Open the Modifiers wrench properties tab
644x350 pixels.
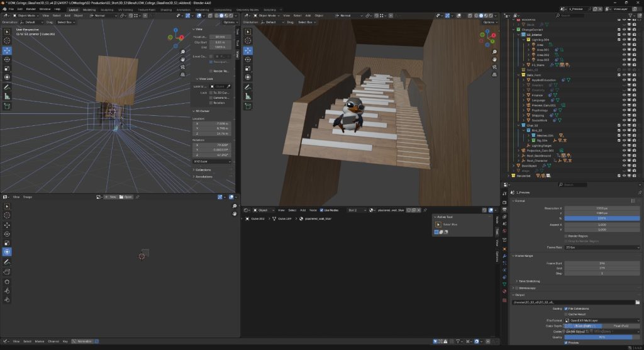505,256
